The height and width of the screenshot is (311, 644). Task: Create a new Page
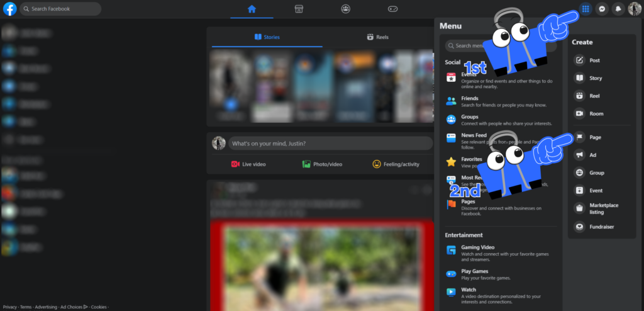[x=602, y=137]
